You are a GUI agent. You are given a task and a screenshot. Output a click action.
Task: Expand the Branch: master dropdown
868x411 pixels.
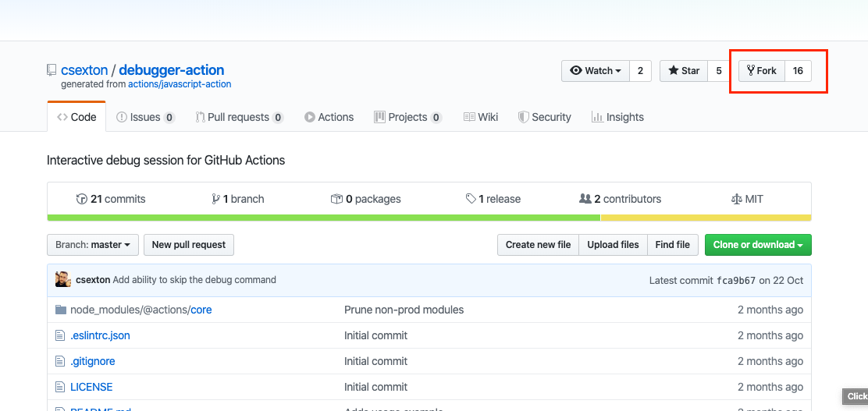coord(93,245)
